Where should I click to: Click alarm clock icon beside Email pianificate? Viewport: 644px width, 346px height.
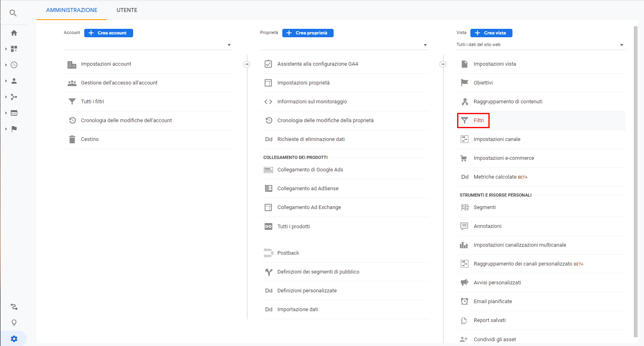[464, 302]
